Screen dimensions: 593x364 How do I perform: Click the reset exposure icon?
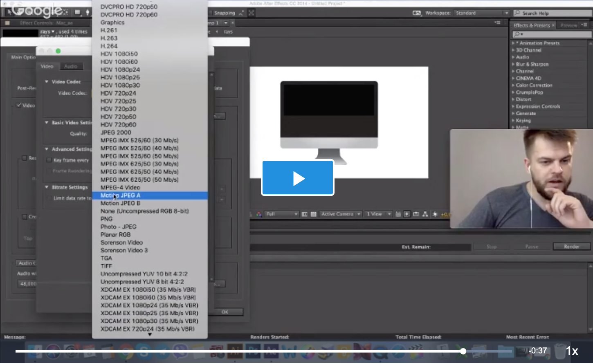pyautogui.click(x=435, y=214)
